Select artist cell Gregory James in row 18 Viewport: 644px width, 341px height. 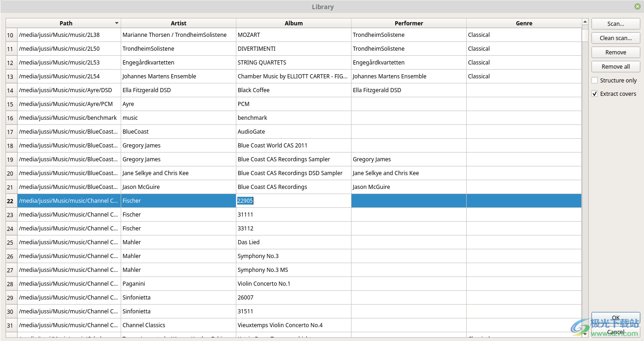tap(179, 146)
